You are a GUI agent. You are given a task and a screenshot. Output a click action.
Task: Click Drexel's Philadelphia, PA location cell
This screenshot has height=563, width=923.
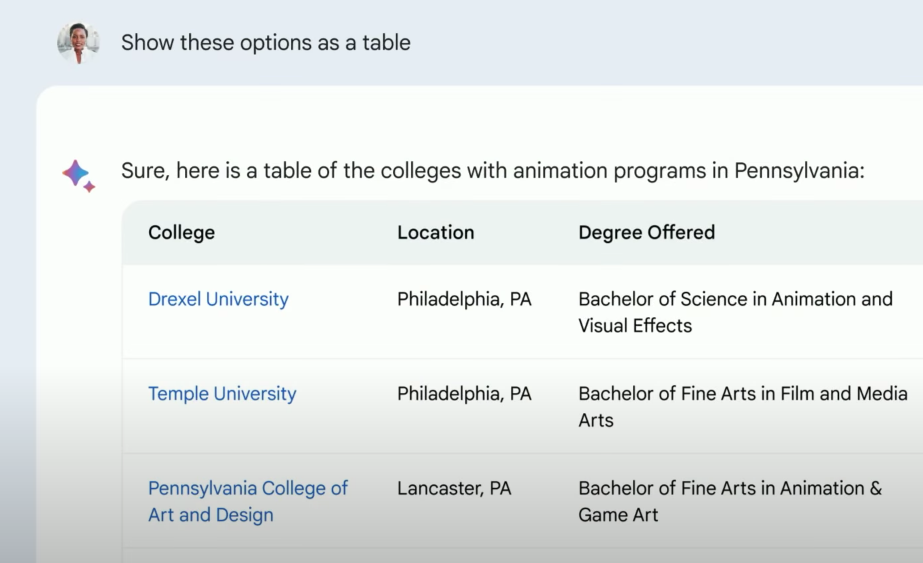tap(464, 299)
